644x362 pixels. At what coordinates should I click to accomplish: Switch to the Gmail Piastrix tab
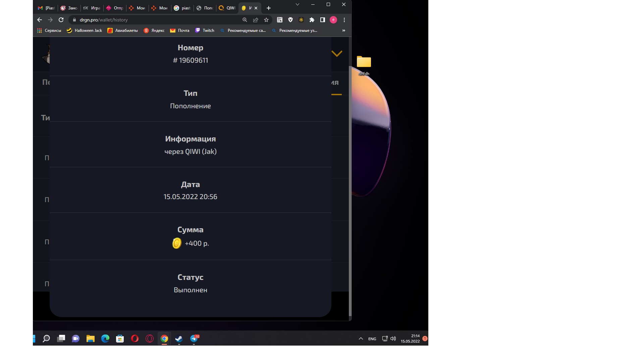[x=46, y=8]
